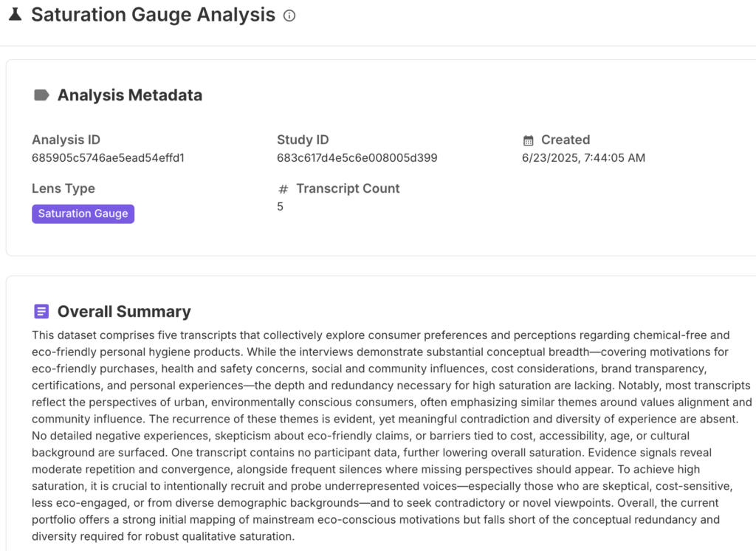Click the tag icon beside Analysis Metadata
Image resolution: width=756 pixels, height=551 pixels.
[42, 95]
